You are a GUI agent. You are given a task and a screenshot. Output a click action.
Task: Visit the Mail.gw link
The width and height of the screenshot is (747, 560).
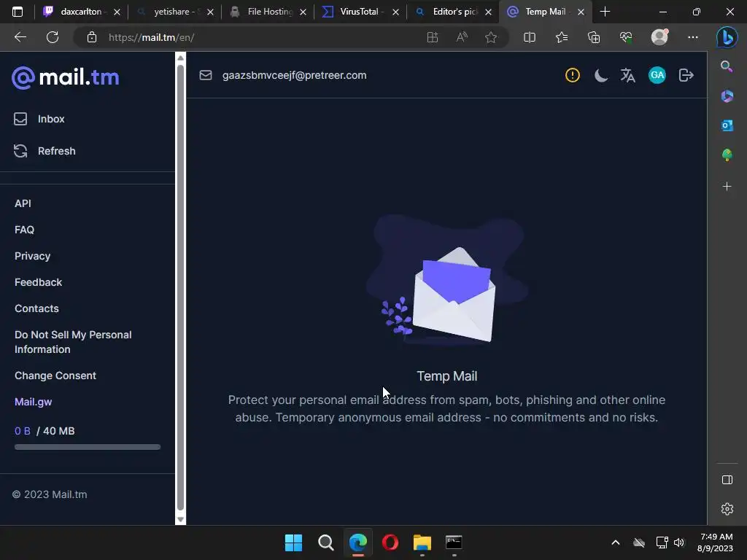point(34,402)
